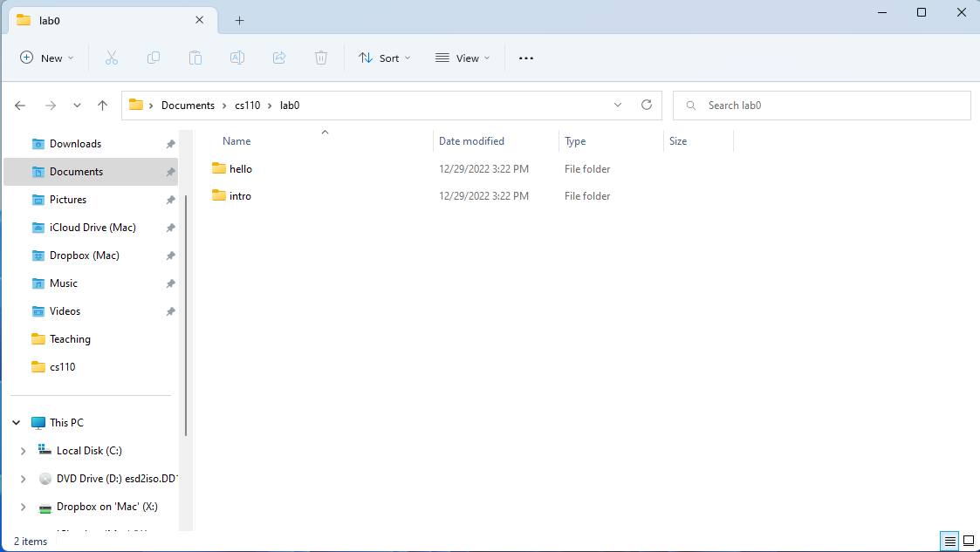The height and width of the screenshot is (552, 980).
Task: Share files via the Share icon
Action: click(278, 58)
